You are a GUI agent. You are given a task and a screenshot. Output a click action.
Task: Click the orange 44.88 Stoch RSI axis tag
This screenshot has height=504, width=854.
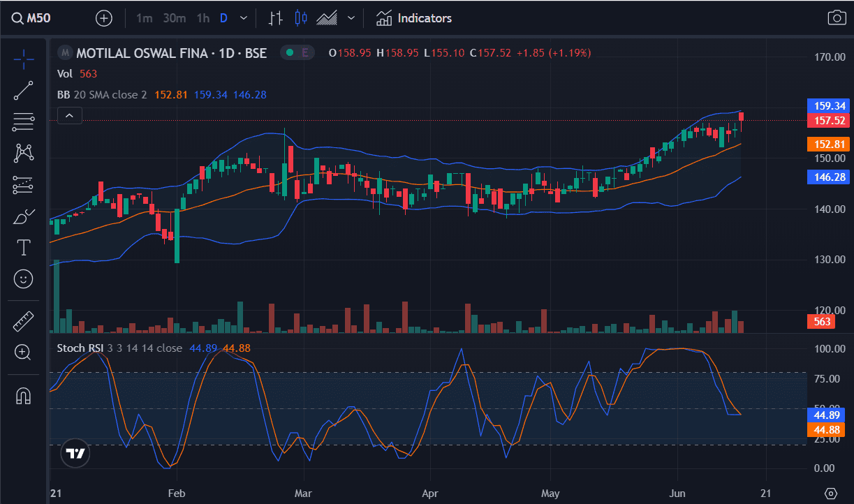(x=825, y=429)
